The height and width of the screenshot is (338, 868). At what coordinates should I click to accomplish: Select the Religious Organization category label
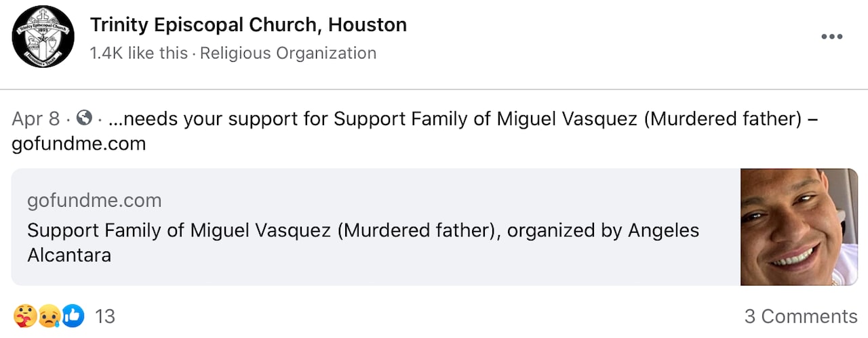(x=288, y=53)
